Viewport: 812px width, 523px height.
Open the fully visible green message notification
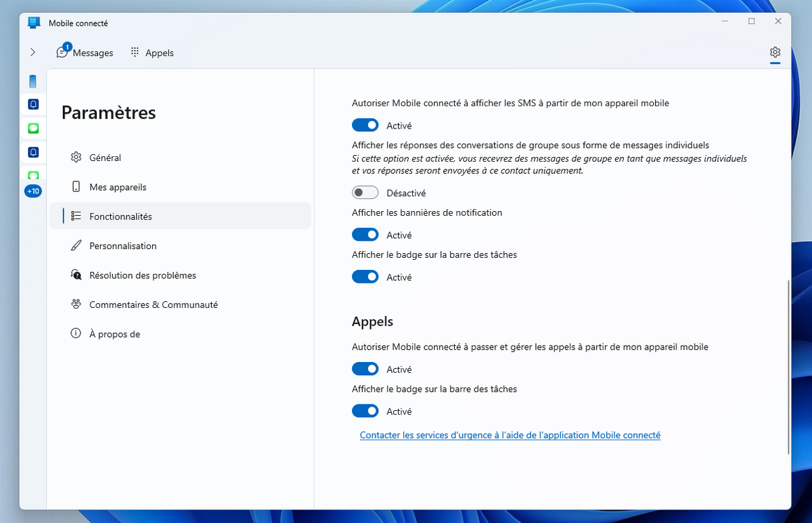(33, 128)
